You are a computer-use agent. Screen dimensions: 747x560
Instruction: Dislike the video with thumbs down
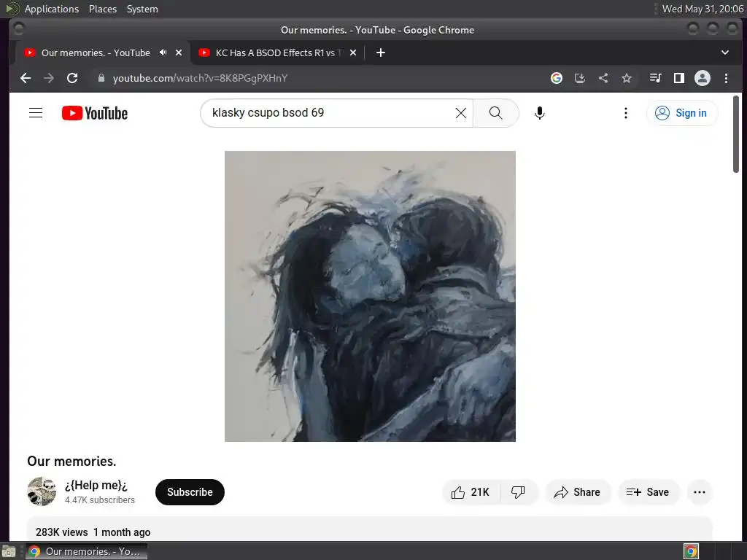[x=519, y=492]
